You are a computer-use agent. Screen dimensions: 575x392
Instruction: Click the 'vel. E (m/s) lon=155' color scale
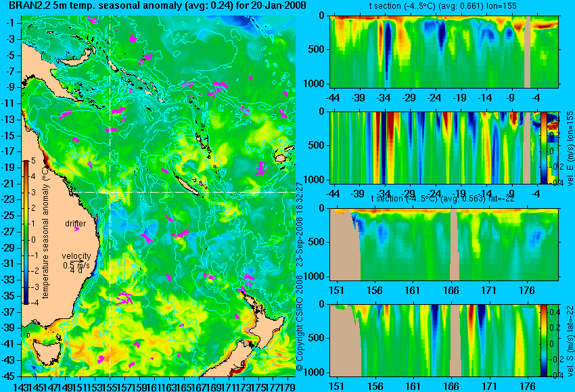(544, 147)
